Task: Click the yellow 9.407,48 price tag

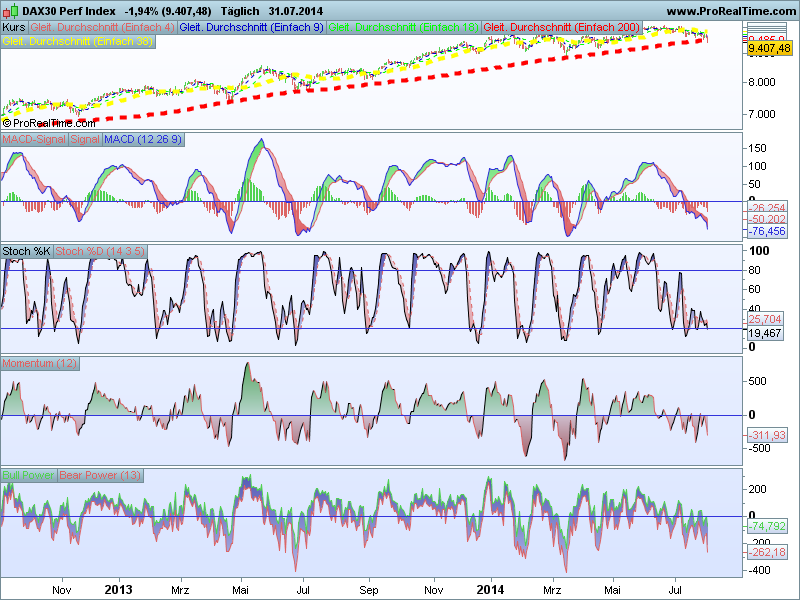Action: [769, 48]
